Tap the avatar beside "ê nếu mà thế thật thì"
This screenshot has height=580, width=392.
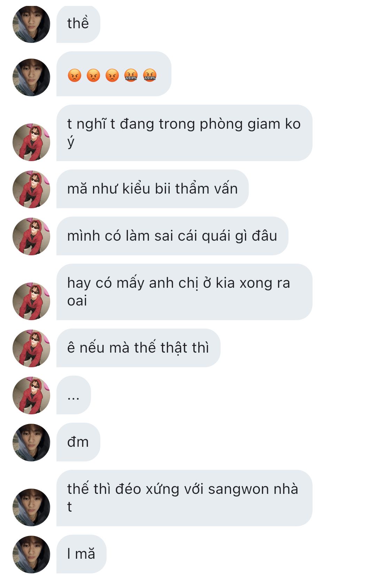point(31,348)
